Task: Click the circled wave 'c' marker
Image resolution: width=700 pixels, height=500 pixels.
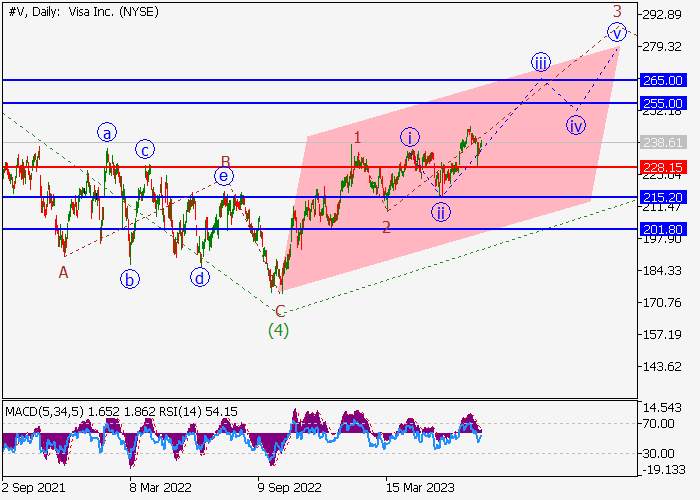Action: click(145, 149)
